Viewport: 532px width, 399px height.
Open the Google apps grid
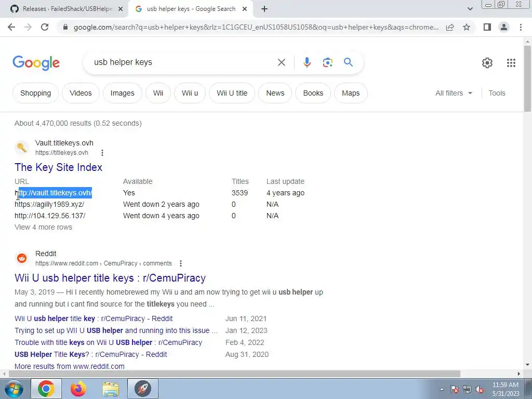pos(511,63)
